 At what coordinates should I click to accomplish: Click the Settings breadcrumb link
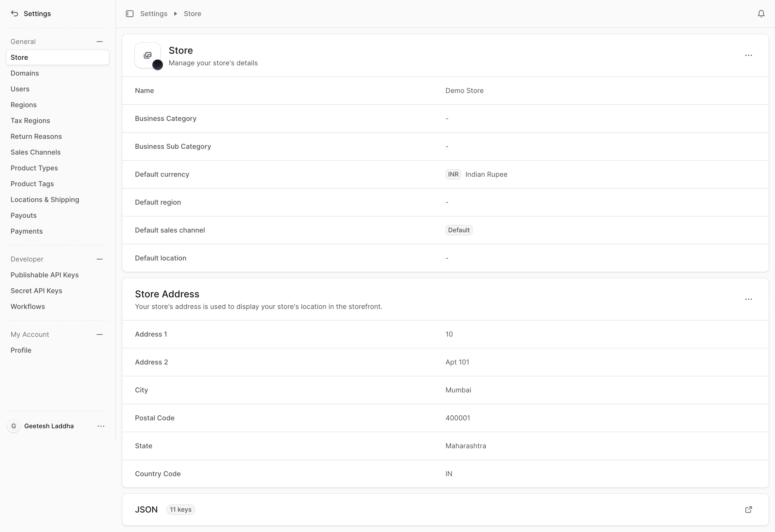pos(153,14)
